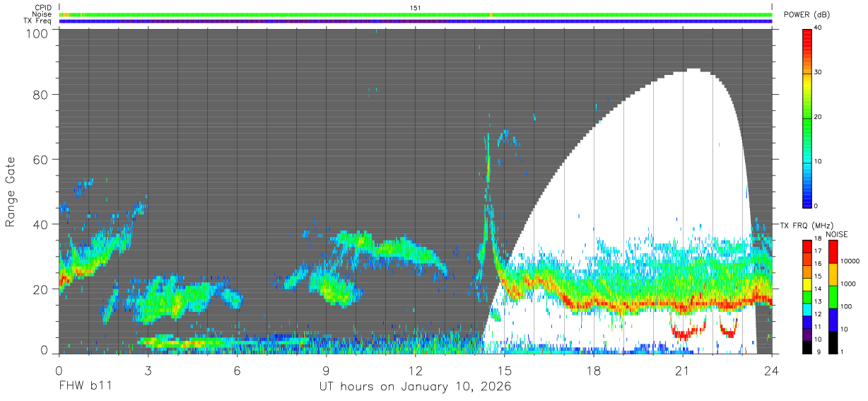Click the red top NOISE legend segment
This screenshot has width=868, height=401.
click(x=832, y=251)
